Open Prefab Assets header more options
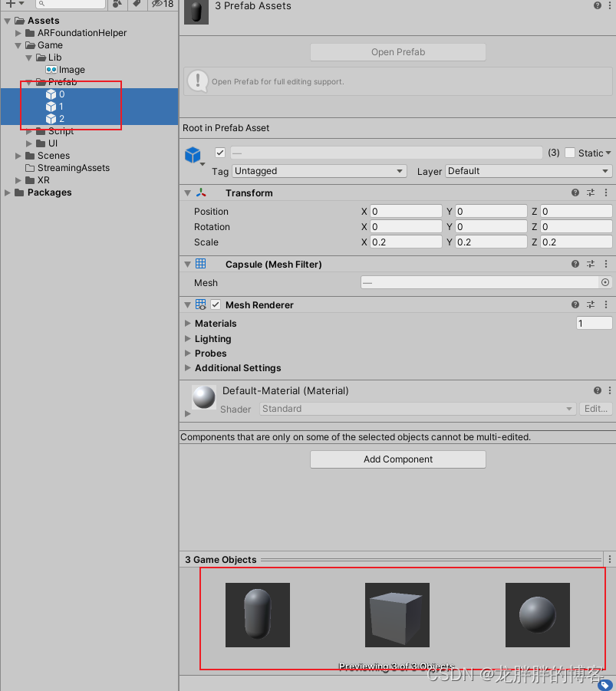616x691 pixels. click(x=610, y=5)
